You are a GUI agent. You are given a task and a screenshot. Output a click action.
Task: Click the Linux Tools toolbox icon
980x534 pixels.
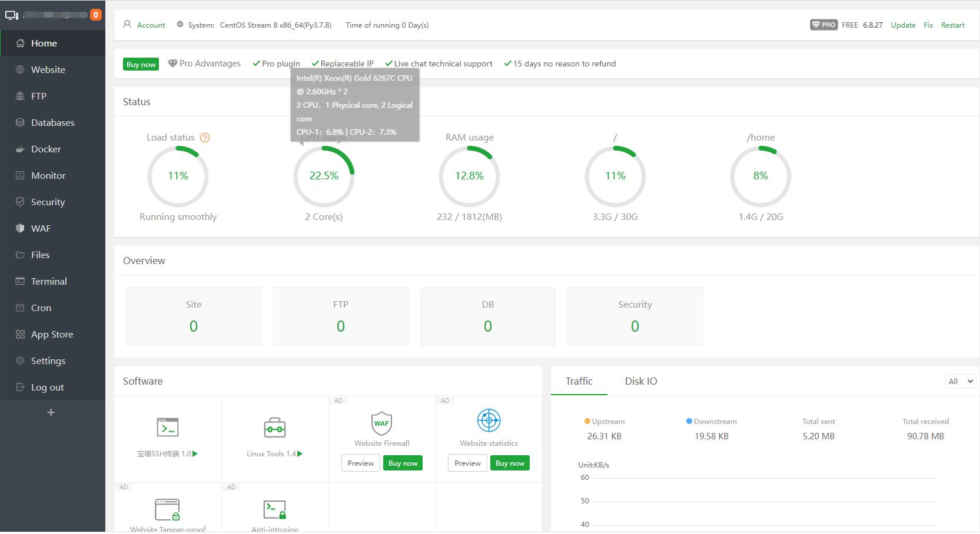(x=275, y=428)
